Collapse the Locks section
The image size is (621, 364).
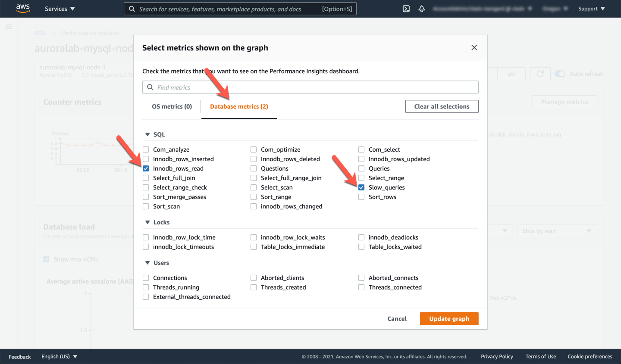click(x=147, y=222)
